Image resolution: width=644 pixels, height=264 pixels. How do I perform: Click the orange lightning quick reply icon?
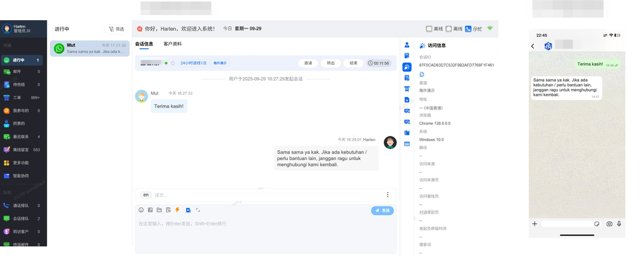pos(177,210)
